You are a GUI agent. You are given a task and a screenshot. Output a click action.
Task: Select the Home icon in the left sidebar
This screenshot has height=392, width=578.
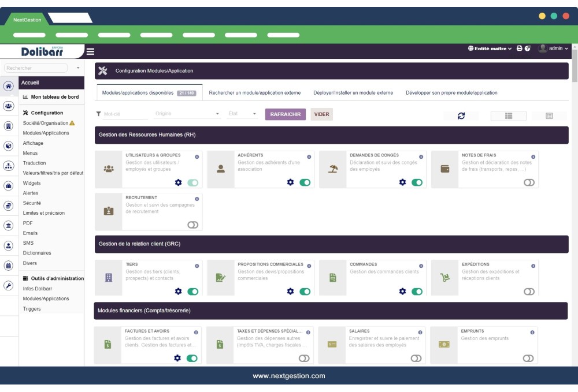click(8, 85)
